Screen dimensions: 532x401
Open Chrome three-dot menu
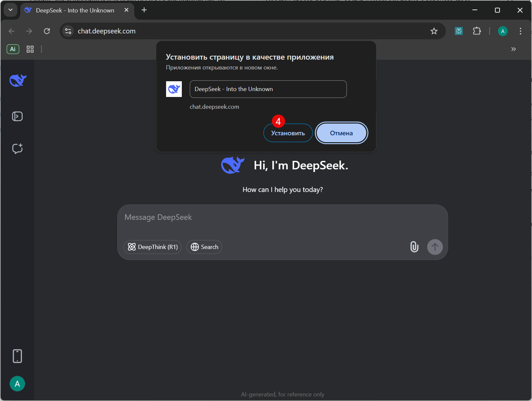(521, 31)
